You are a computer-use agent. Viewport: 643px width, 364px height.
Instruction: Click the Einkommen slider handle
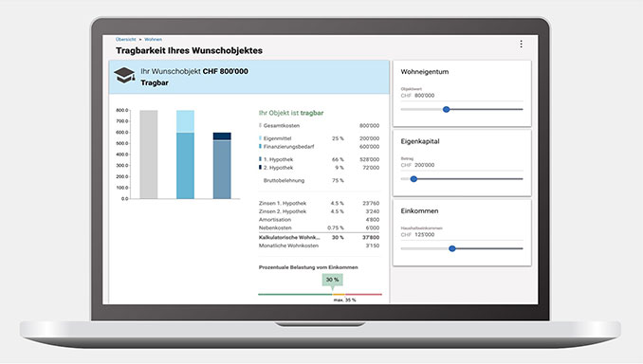coord(452,248)
